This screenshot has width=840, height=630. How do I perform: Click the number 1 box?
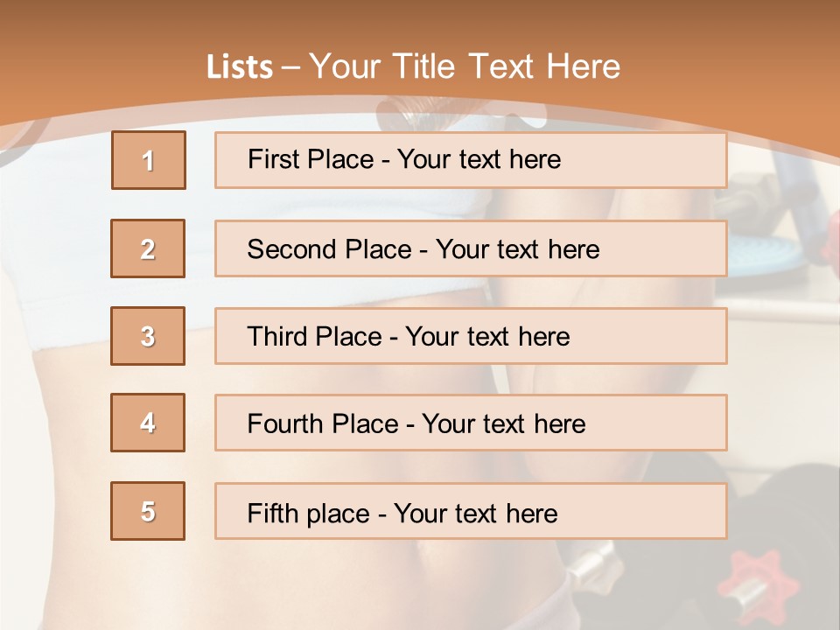click(x=149, y=160)
